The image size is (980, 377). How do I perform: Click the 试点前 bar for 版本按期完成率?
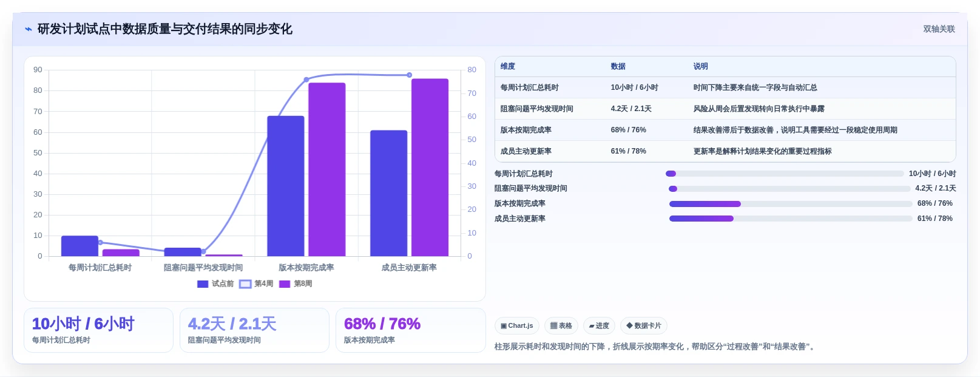(286, 186)
